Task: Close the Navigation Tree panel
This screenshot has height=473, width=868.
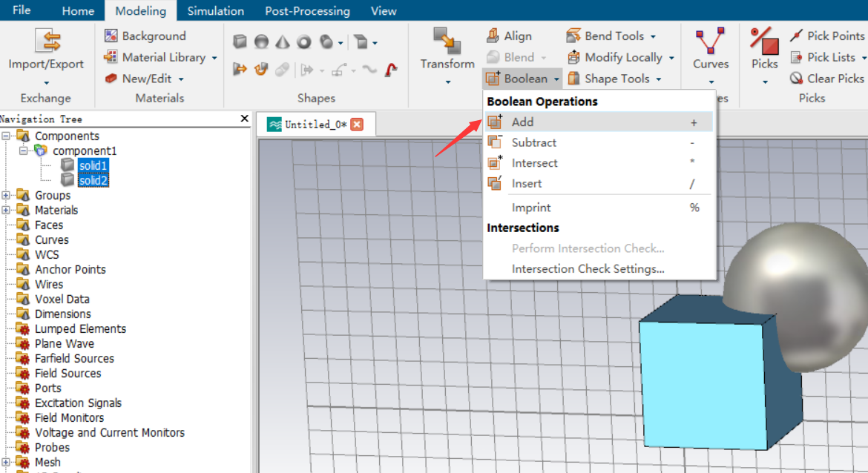Action: click(245, 119)
